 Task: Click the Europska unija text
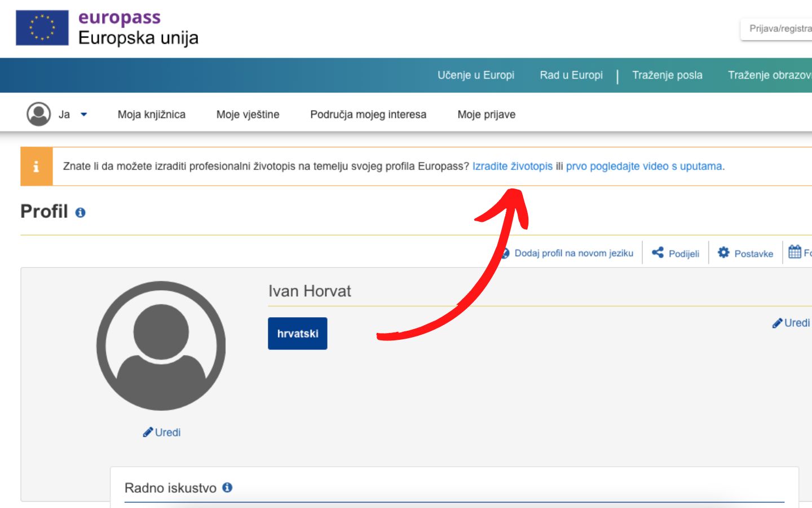click(x=138, y=38)
